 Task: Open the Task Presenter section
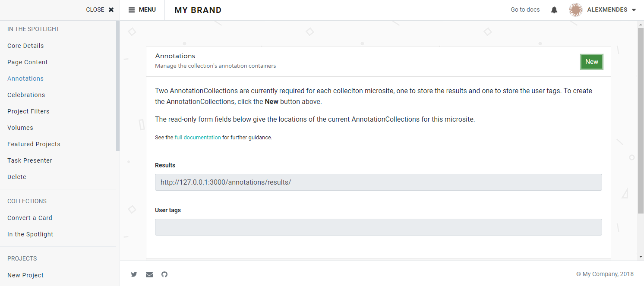tap(29, 160)
